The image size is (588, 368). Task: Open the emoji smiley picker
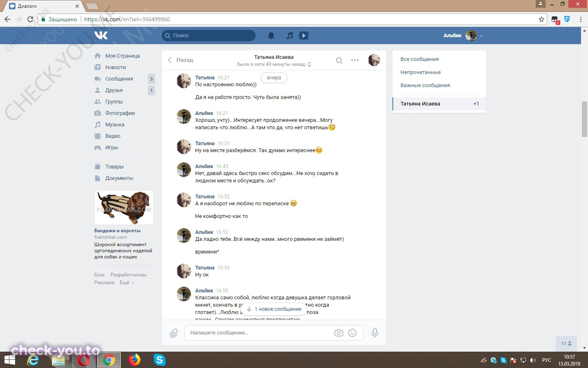pos(352,333)
